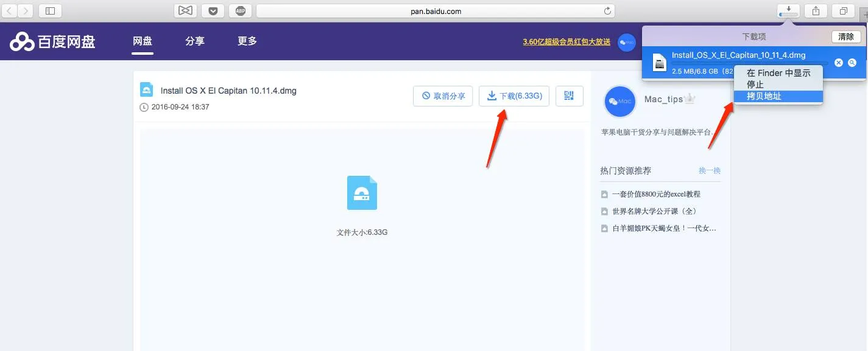Click the 文件大小:6.33G label
This screenshot has width=868, height=351.
362,232
